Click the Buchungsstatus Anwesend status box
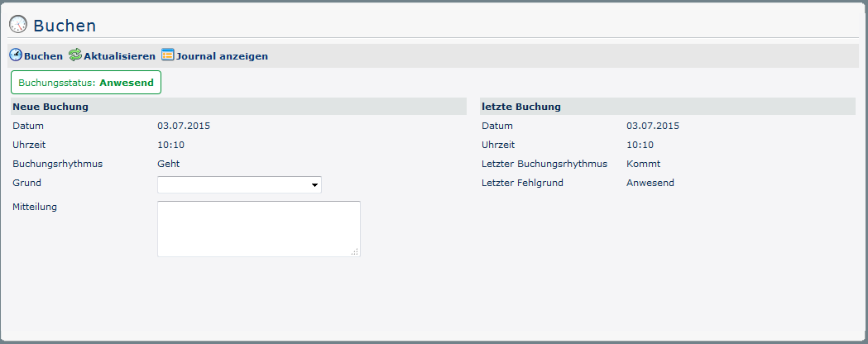The height and width of the screenshot is (344, 868). tap(86, 83)
